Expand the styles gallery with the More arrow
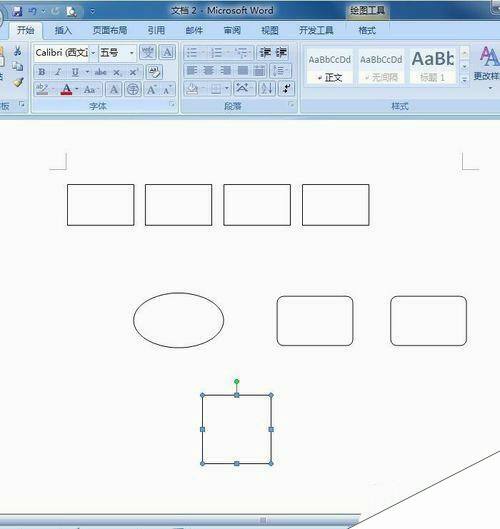This screenshot has width=500, height=529. (x=465, y=80)
